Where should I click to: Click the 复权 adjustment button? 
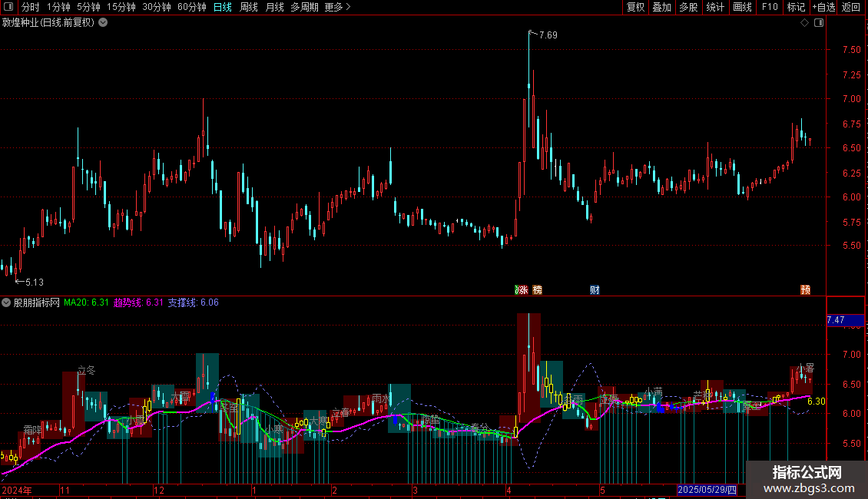(x=635, y=7)
